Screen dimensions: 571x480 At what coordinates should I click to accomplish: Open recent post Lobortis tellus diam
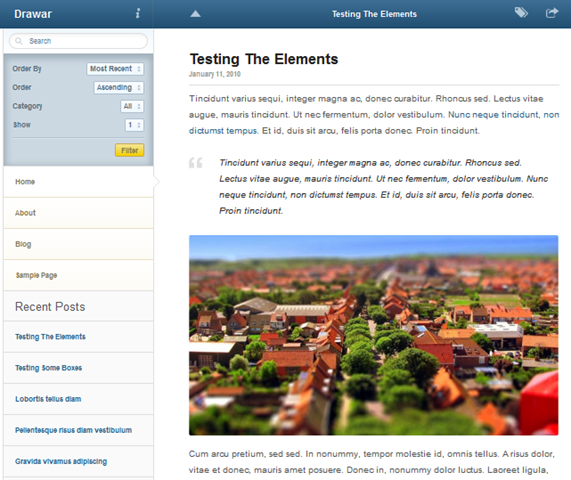coord(48,399)
